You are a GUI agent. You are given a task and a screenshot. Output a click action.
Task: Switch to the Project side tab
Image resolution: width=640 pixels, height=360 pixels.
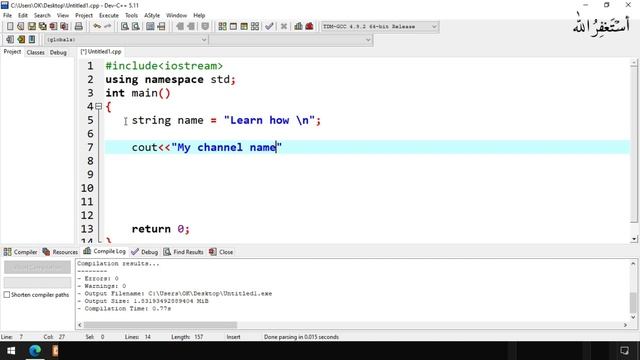[x=12, y=52]
